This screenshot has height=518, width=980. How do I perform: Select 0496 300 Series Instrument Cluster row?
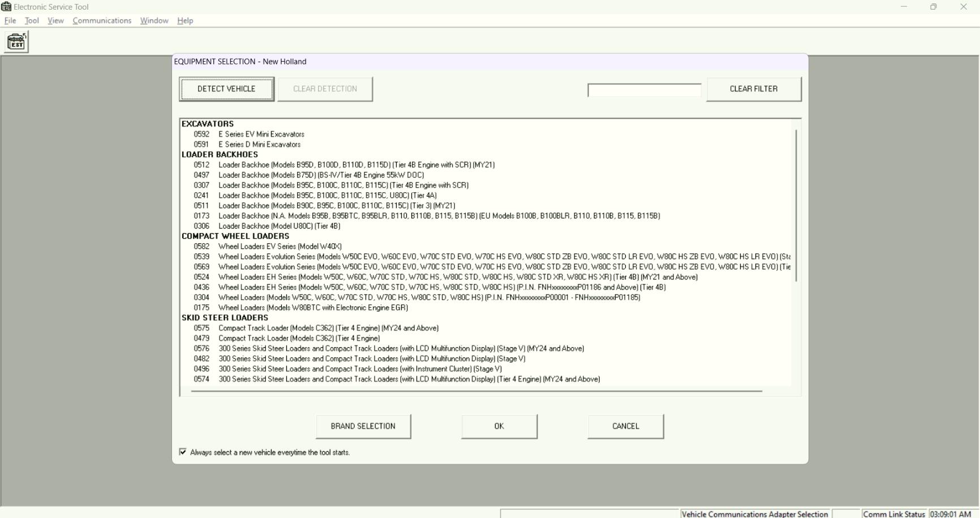[347, 368]
